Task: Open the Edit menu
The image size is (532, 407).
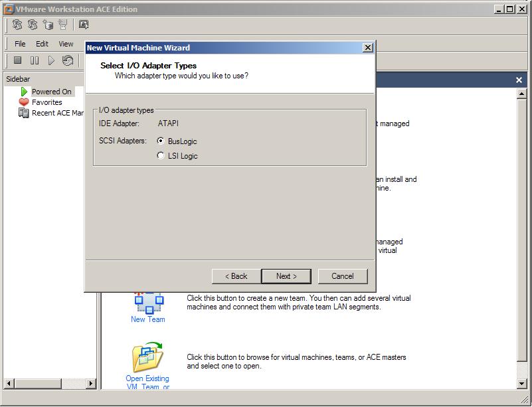Action: point(42,44)
